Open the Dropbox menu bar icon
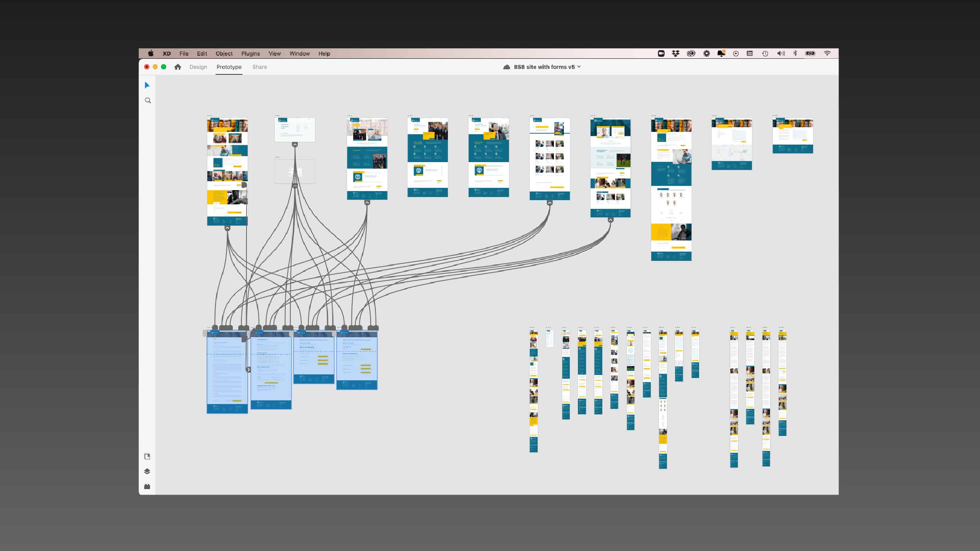Screen dimensions: 980x551 pos(676,54)
